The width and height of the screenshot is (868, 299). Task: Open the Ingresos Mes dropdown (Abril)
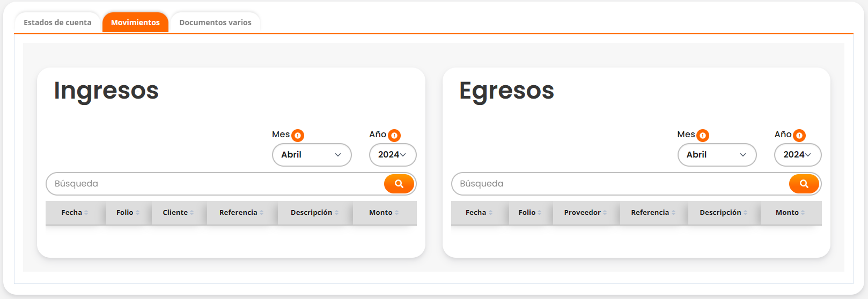point(312,155)
